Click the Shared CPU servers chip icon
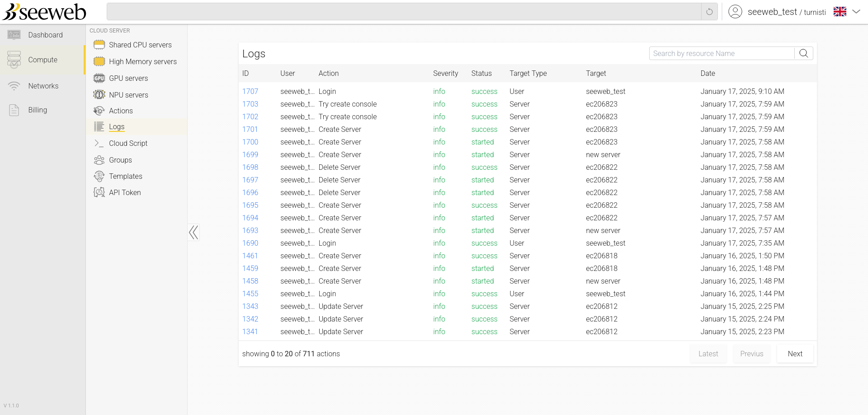Viewport: 868px width, 415px height. tap(99, 45)
